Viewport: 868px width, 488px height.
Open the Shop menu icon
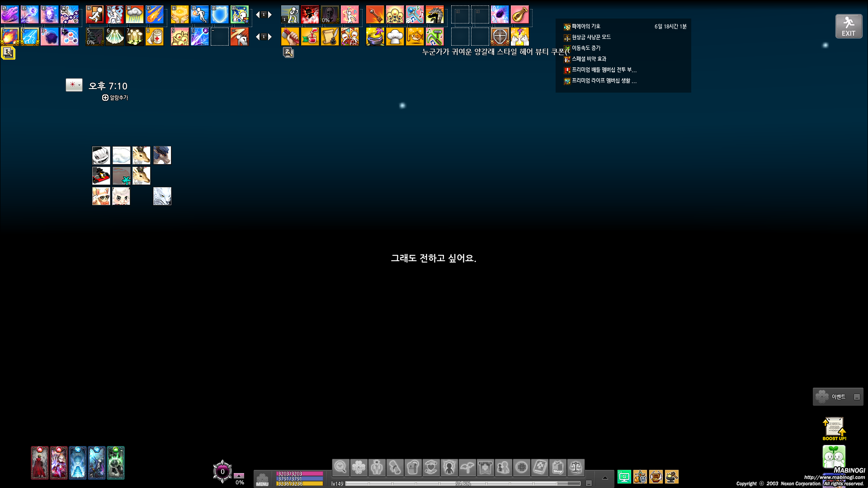(558, 468)
